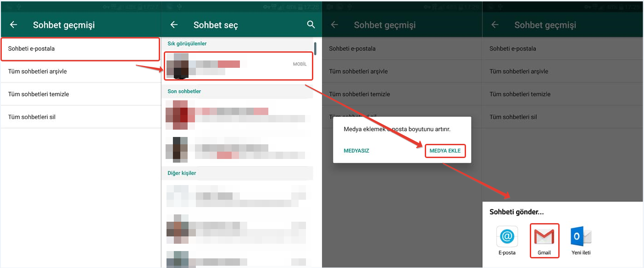Select the first contact under Diğer kişiler
Image resolution: width=644 pixels, height=268 pixels.
click(x=237, y=196)
